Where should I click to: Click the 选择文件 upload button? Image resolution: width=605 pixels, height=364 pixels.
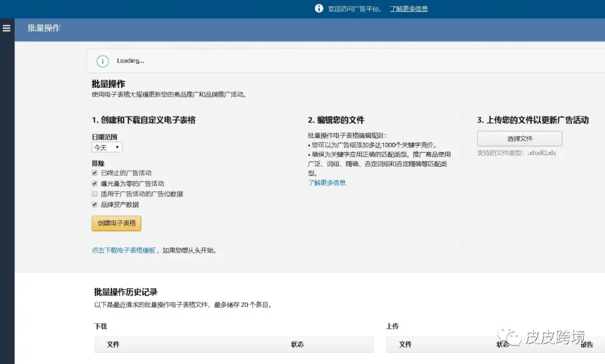coord(519,138)
